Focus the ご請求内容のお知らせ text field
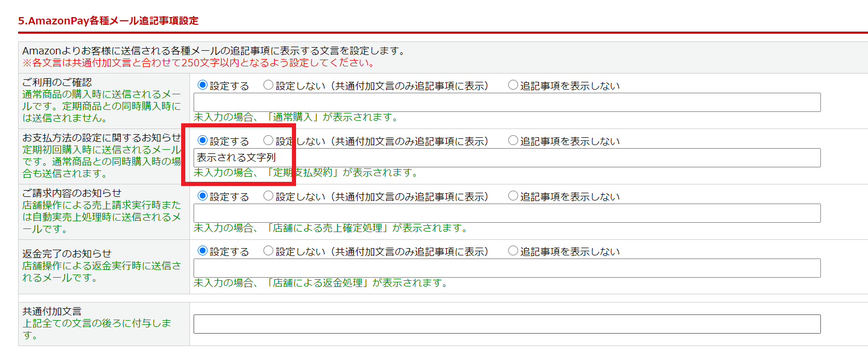868x359 pixels. (507, 213)
